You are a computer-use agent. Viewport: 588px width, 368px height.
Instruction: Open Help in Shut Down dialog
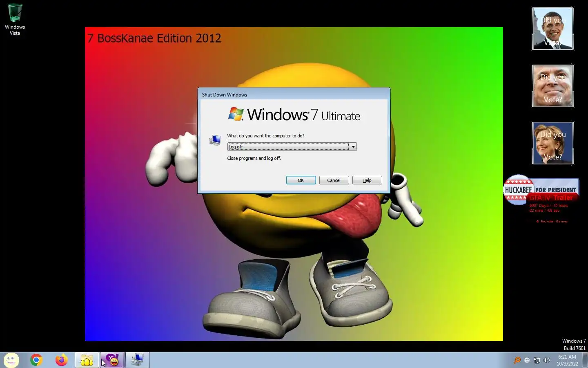coord(367,180)
